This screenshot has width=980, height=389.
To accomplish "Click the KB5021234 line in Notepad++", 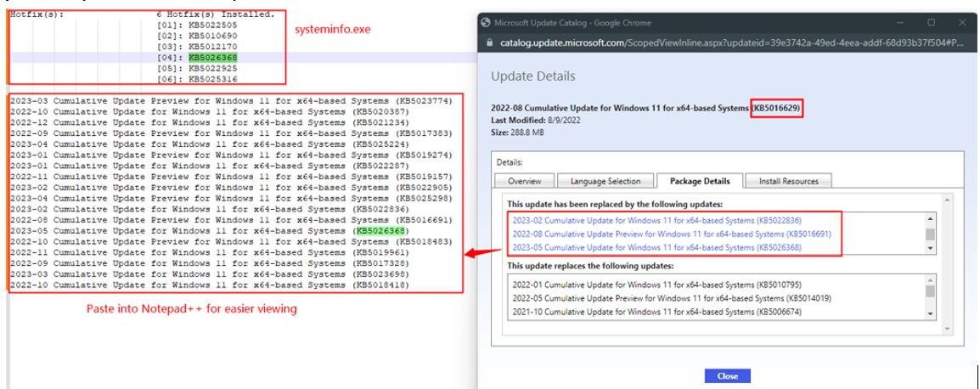I will [x=210, y=122].
